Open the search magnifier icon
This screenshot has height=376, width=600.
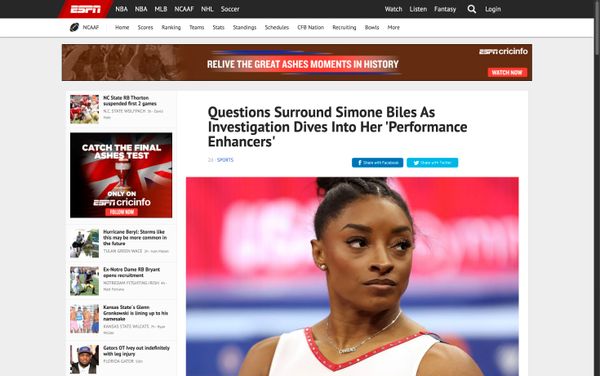pos(471,9)
